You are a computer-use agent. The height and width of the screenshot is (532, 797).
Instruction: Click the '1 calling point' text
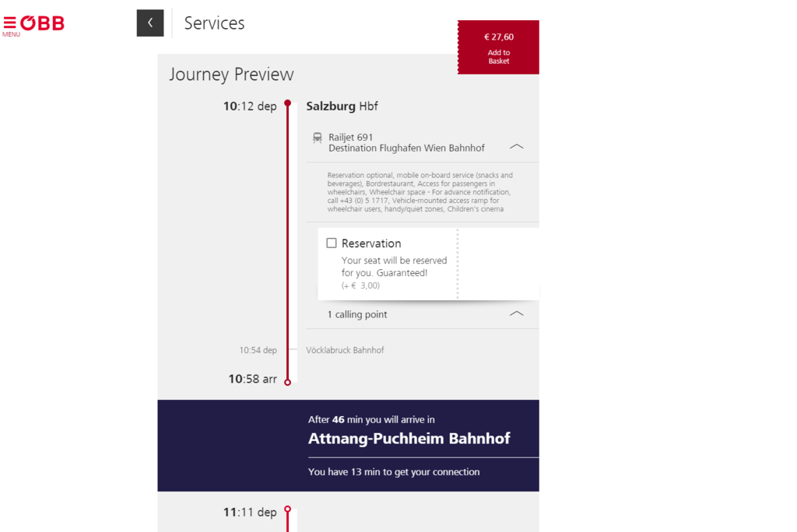tap(357, 314)
